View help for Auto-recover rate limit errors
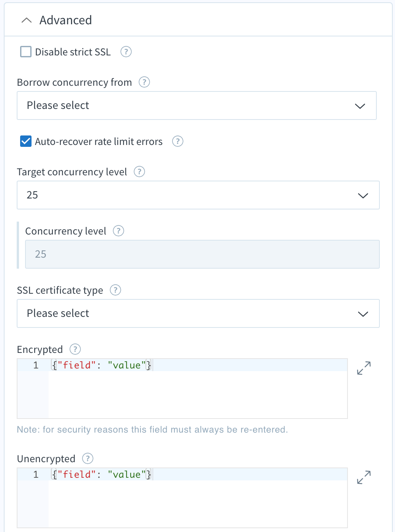Viewport: 395px width, 532px height. pyautogui.click(x=178, y=141)
